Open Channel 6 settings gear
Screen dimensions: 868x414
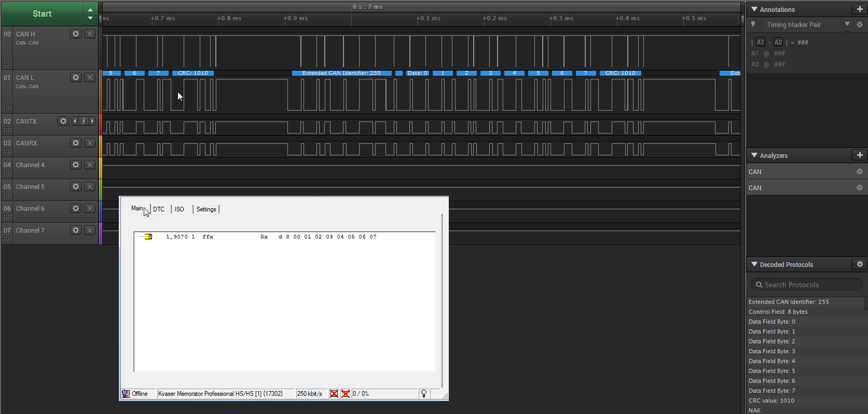point(76,208)
